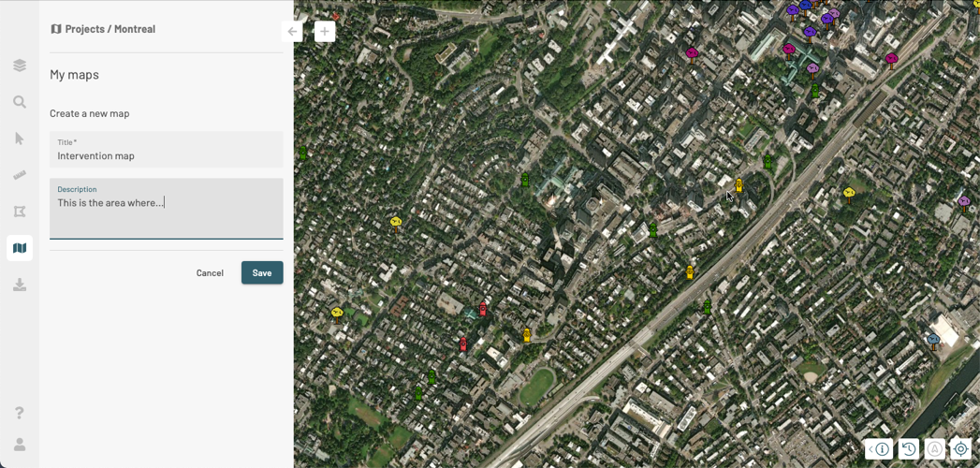Click the active My maps sidebar icon
Screen dimensions: 980x468
point(20,248)
